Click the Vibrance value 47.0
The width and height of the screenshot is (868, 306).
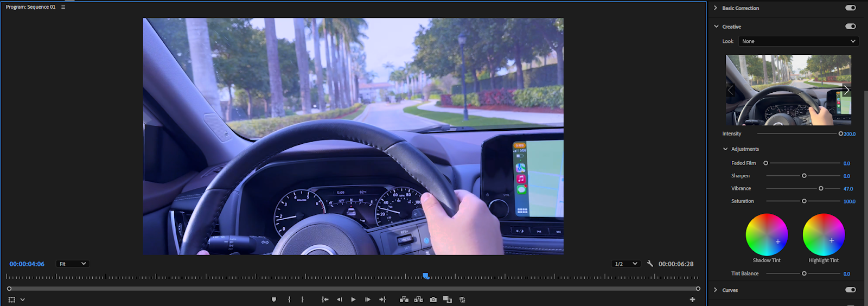tap(848, 189)
